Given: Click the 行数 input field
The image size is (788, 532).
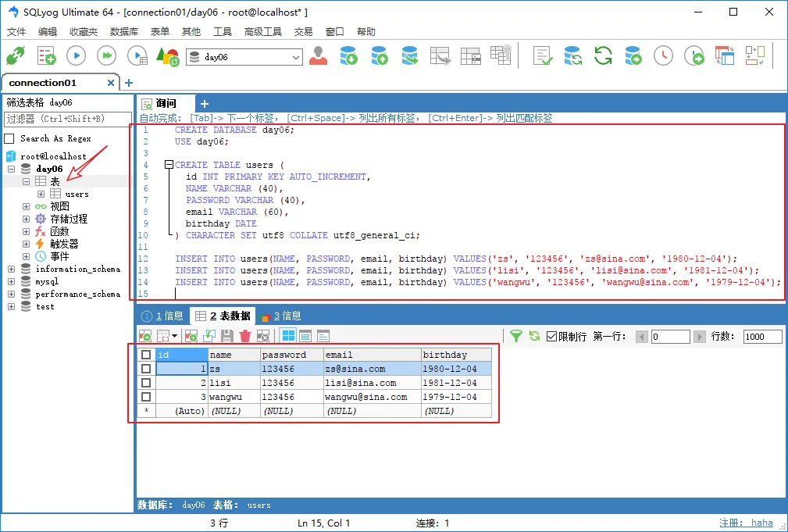Looking at the screenshot, I should [762, 337].
